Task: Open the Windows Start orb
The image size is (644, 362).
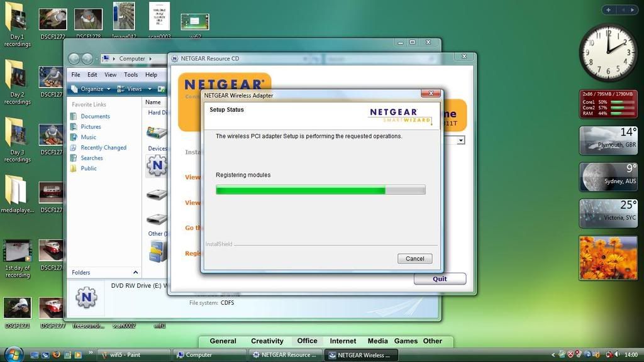Action: point(14,354)
